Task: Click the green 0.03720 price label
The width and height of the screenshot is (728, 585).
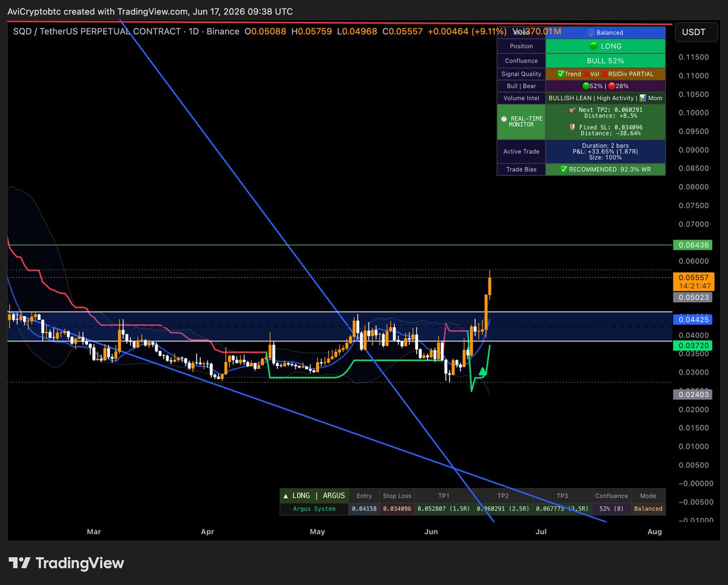Action: coord(692,345)
